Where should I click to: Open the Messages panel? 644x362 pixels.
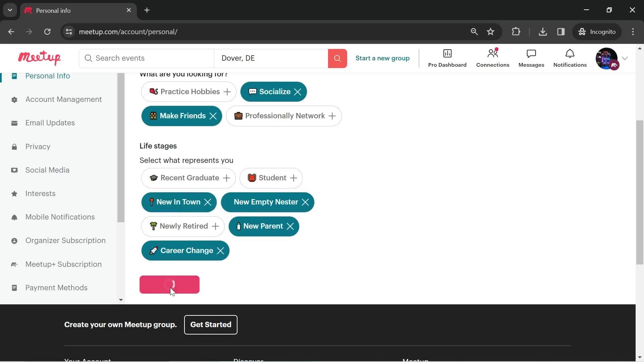tap(531, 58)
